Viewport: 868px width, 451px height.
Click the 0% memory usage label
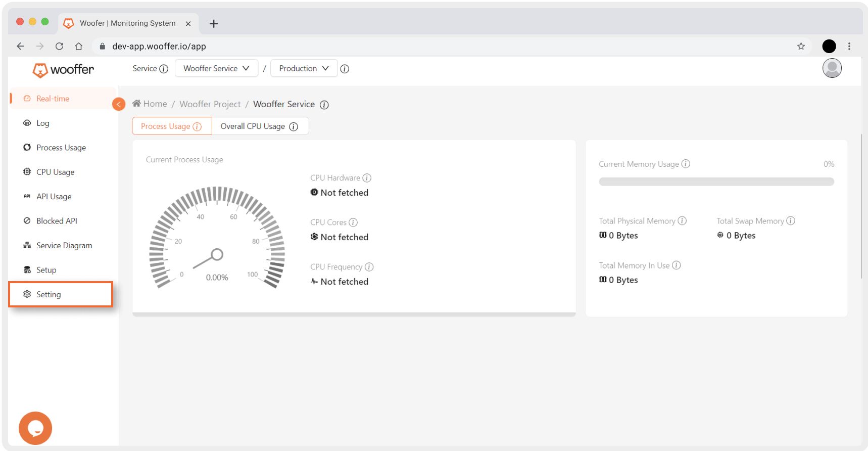[x=829, y=164]
